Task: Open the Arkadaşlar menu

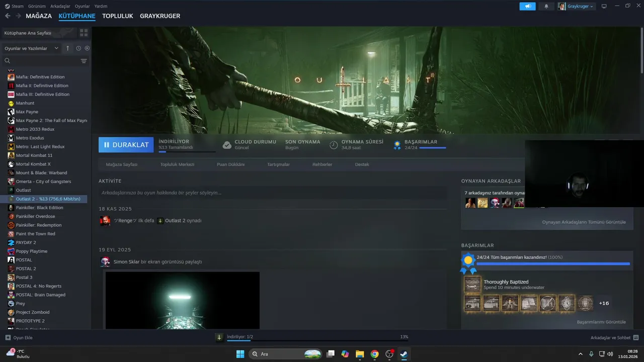Action: click(60, 6)
